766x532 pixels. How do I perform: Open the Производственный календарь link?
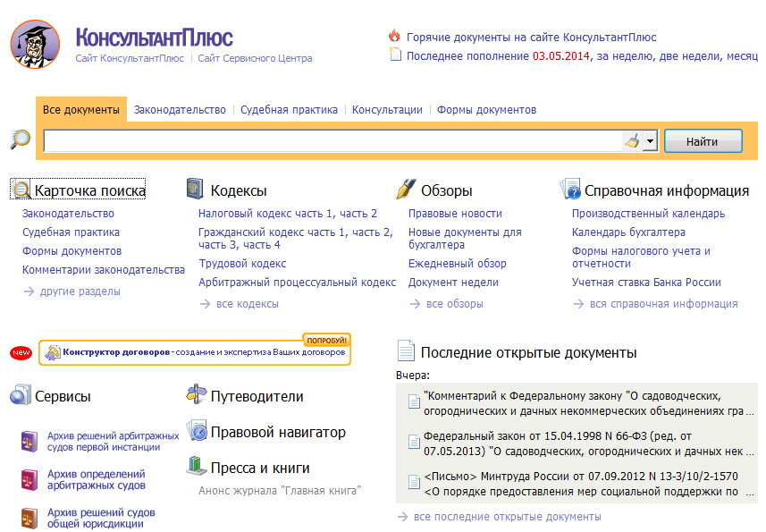[648, 214]
